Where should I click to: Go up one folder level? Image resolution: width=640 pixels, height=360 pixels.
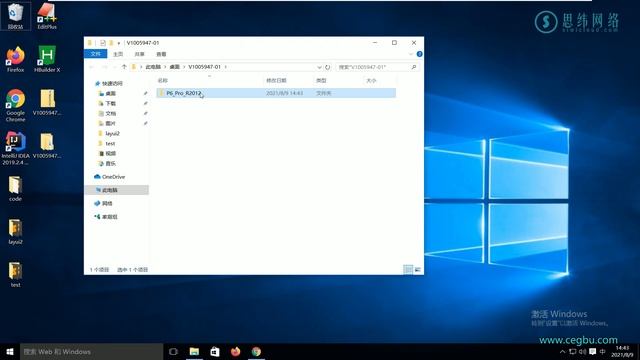[124, 67]
